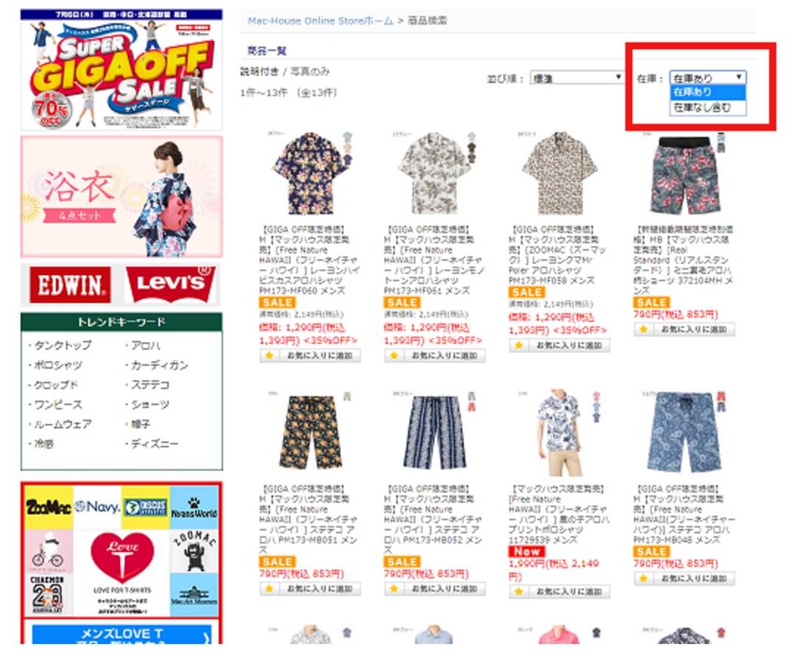Click the タンクトップ trend keyword

point(62,346)
